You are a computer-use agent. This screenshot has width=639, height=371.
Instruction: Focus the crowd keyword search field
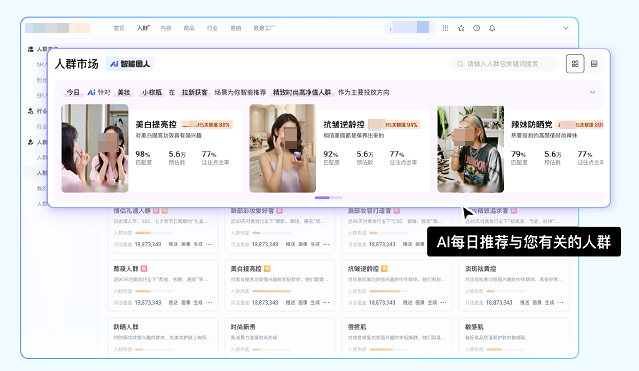(x=504, y=64)
